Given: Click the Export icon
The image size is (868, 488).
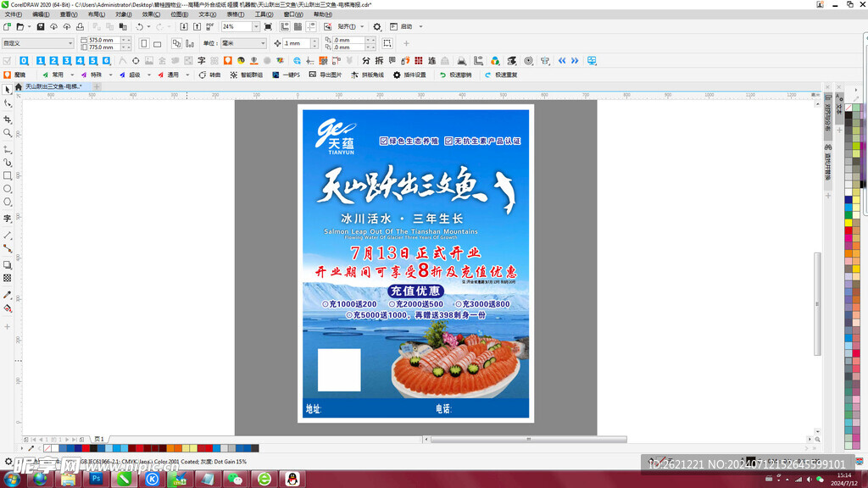Looking at the screenshot, I should 197,26.
